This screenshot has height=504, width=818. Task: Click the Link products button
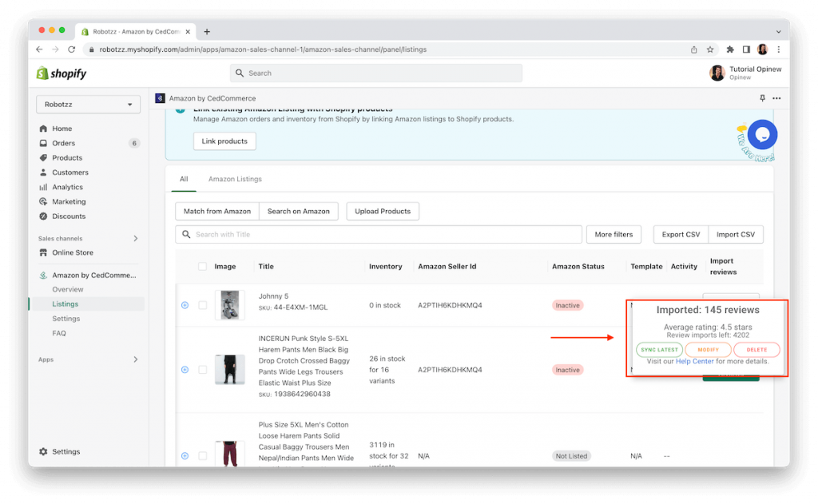coord(224,141)
